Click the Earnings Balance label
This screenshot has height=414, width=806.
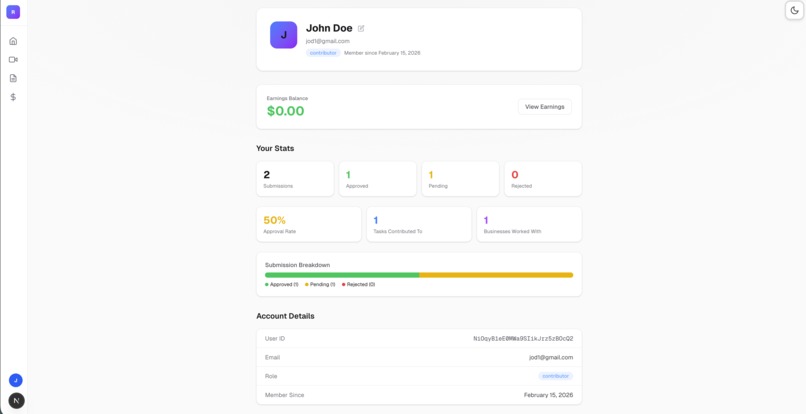click(287, 98)
